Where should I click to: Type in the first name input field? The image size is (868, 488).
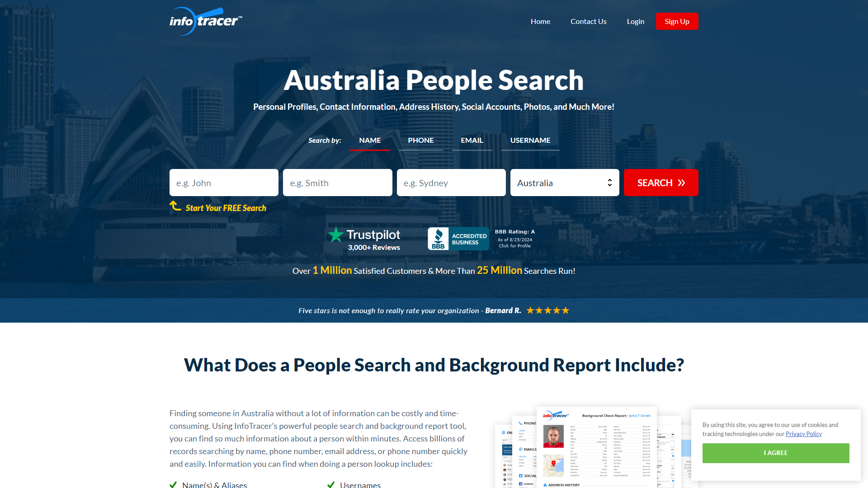click(x=224, y=183)
